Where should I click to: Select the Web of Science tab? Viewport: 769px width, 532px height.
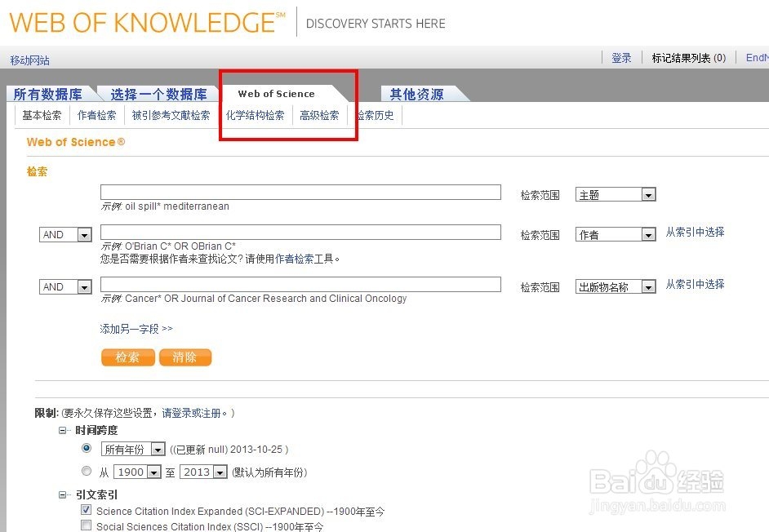276,94
